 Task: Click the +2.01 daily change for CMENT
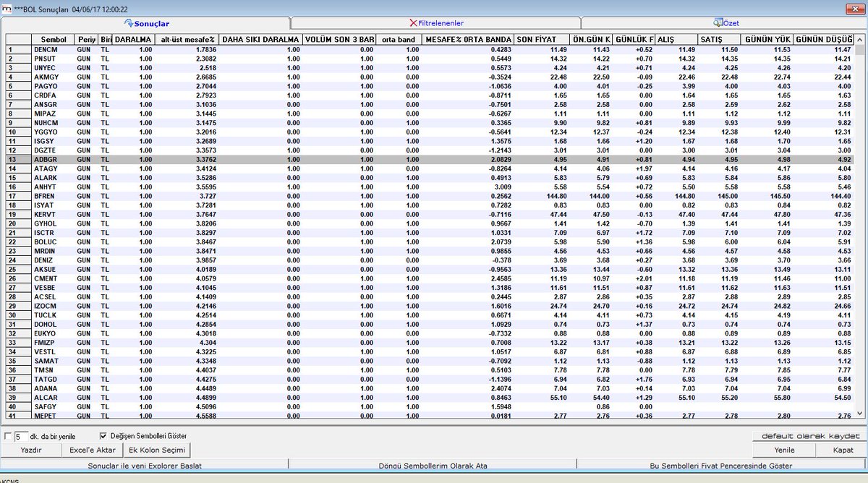coord(644,278)
